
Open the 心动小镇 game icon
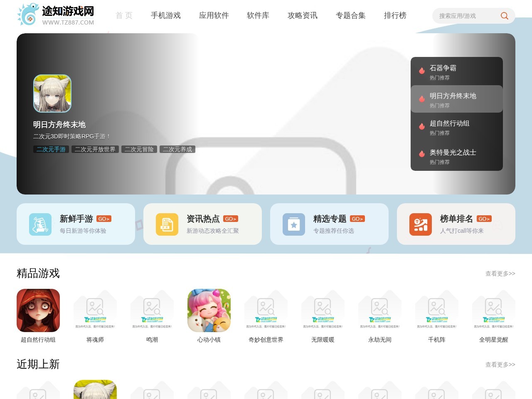click(209, 310)
